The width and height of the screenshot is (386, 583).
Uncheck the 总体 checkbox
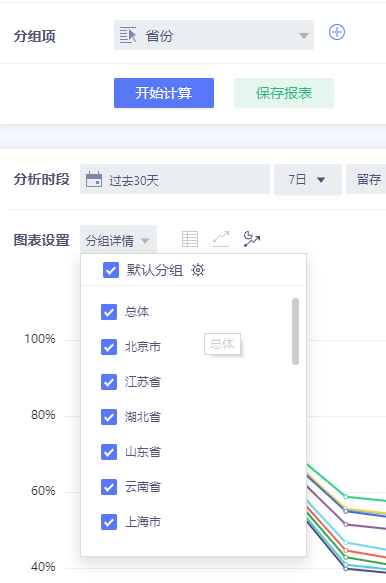click(x=109, y=312)
